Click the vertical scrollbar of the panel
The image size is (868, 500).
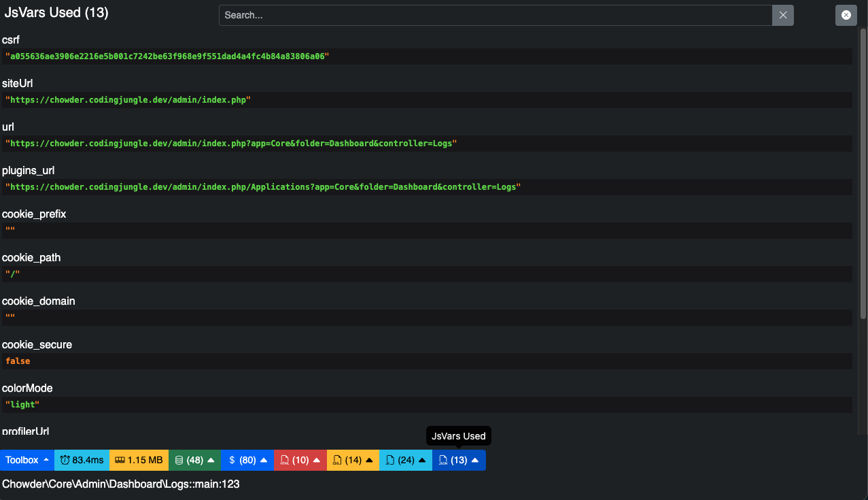(863, 231)
